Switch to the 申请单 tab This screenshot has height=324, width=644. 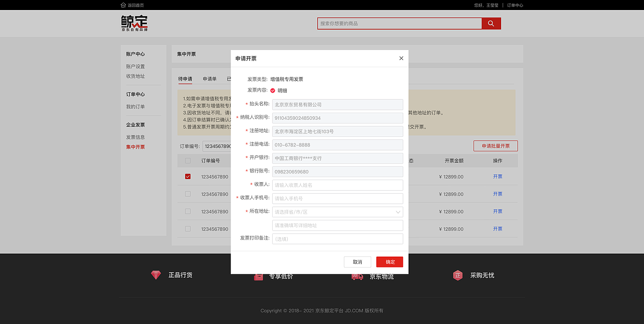(x=209, y=78)
